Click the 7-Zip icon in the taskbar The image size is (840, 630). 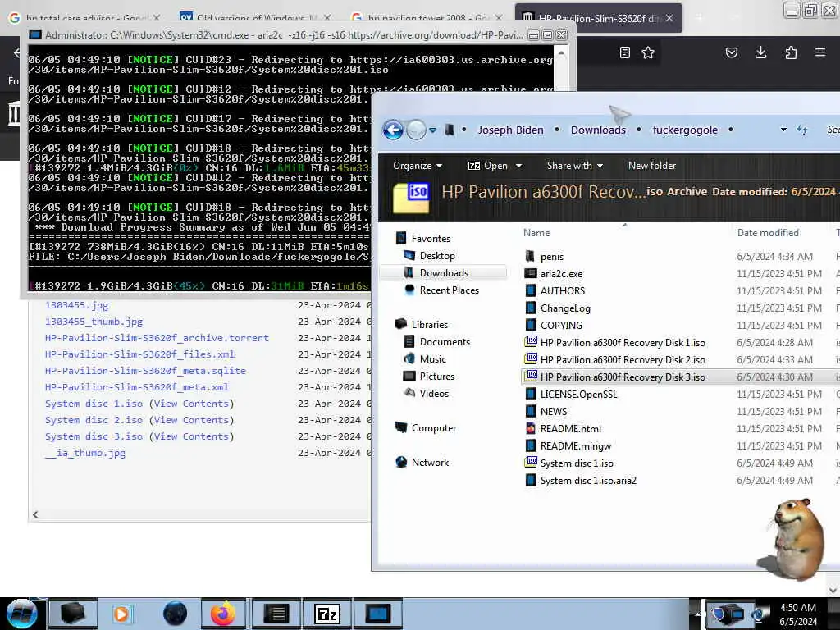[327, 614]
